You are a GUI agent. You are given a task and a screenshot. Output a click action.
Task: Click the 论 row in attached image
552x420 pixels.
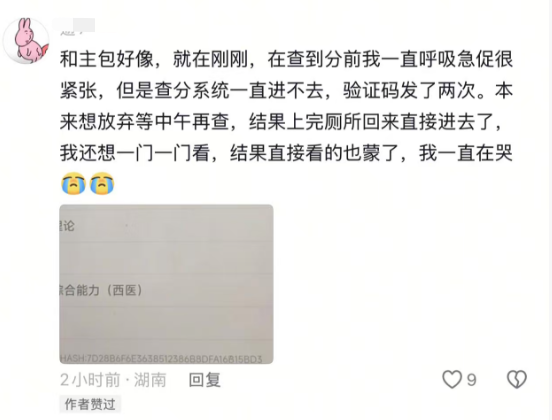(x=166, y=226)
